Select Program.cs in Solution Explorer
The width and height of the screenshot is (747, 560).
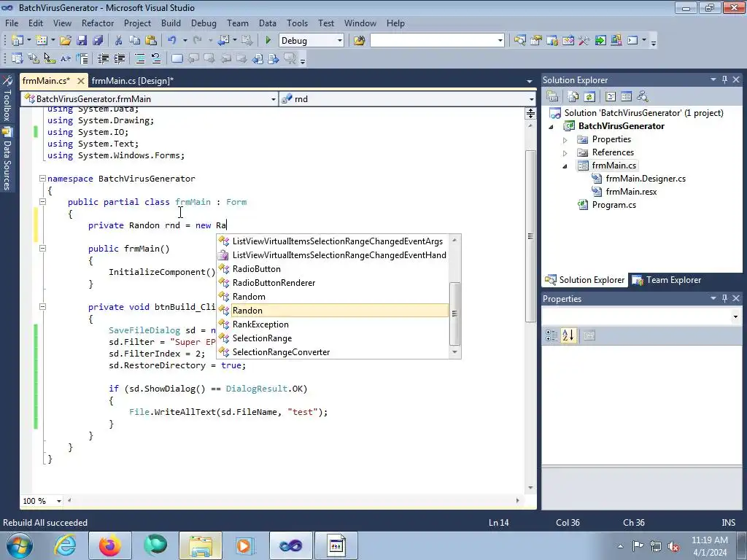pos(614,205)
